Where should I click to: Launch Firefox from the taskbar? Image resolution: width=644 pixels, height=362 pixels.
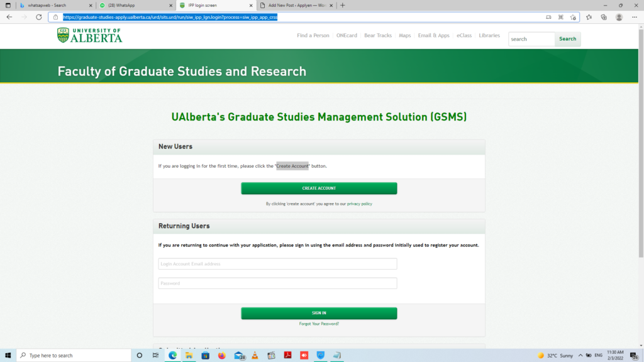222,356
